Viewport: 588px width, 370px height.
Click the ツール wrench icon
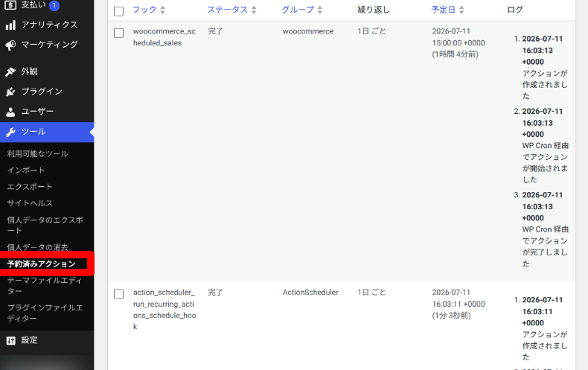click(x=10, y=132)
